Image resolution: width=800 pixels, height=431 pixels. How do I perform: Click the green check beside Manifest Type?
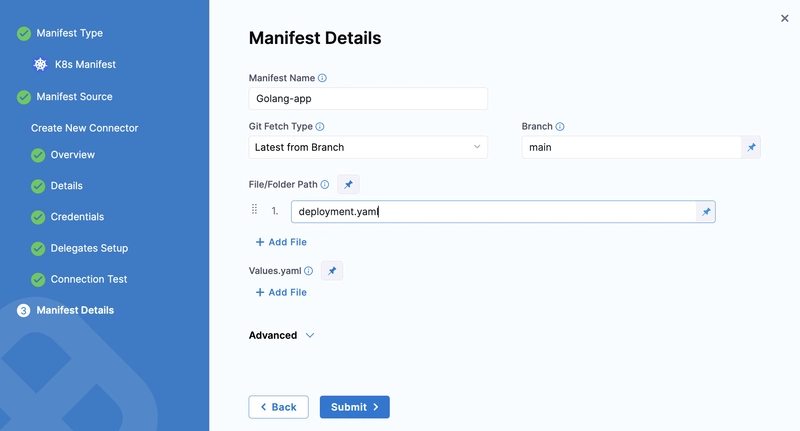pyautogui.click(x=23, y=34)
